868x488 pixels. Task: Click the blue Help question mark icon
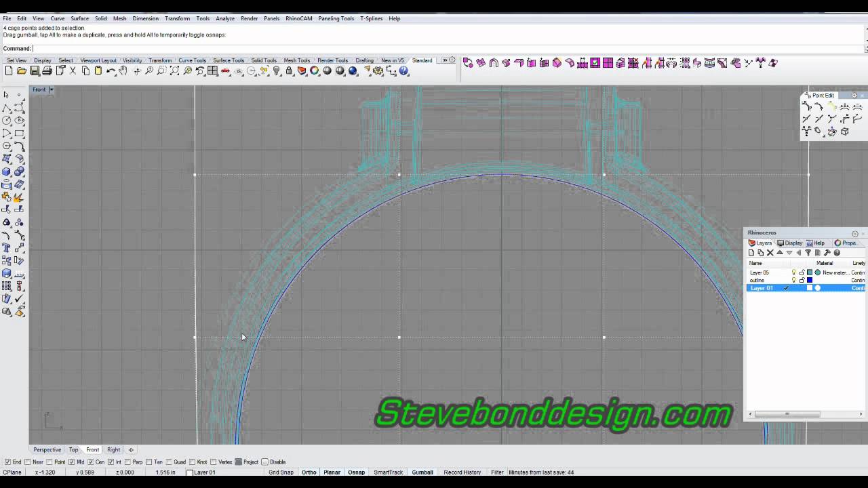[x=403, y=70]
